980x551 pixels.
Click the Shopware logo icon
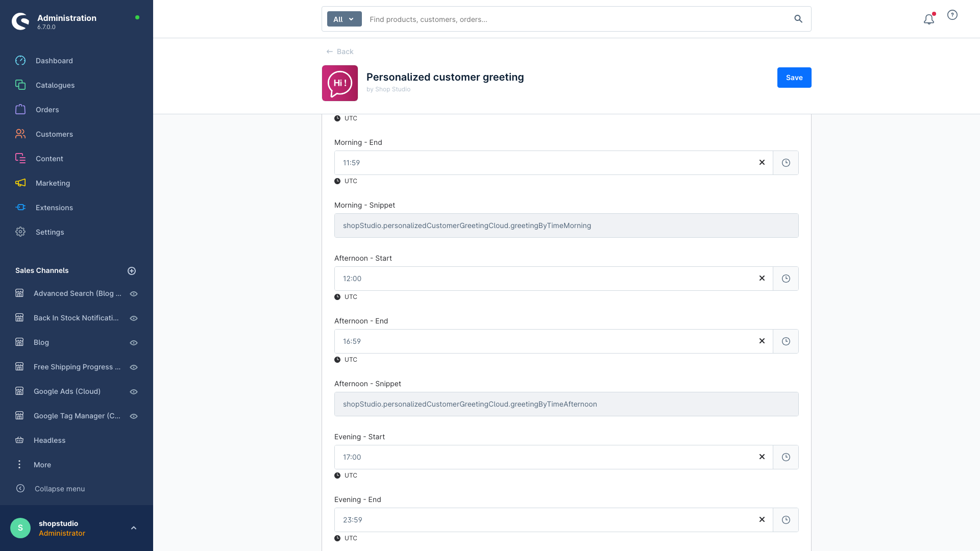20,21
